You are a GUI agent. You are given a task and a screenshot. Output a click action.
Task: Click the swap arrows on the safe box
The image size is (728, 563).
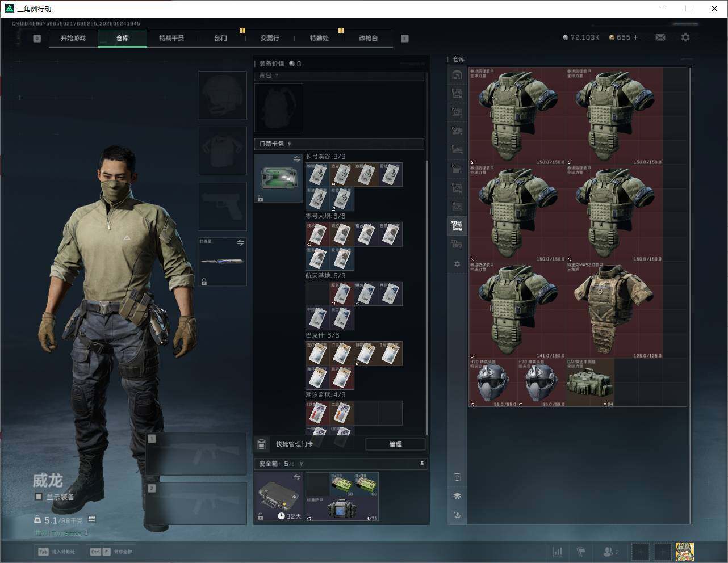[296, 477]
